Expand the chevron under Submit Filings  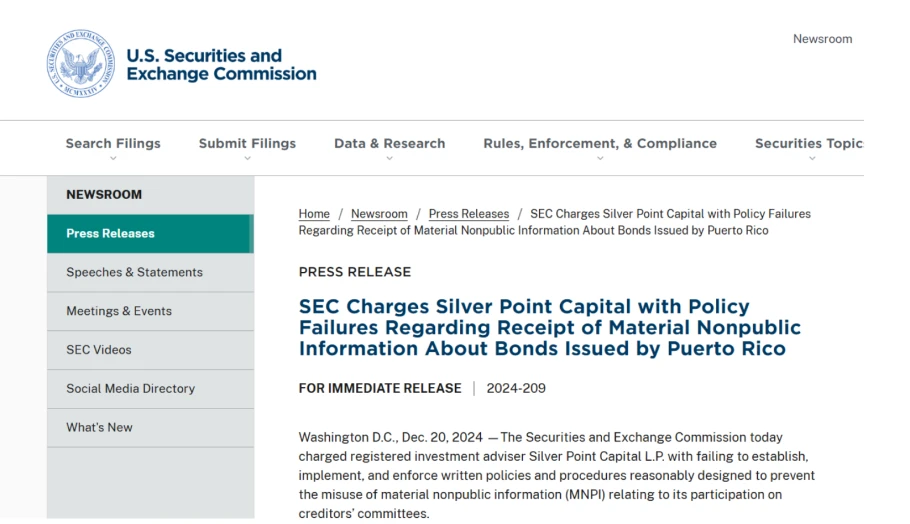coord(247,158)
